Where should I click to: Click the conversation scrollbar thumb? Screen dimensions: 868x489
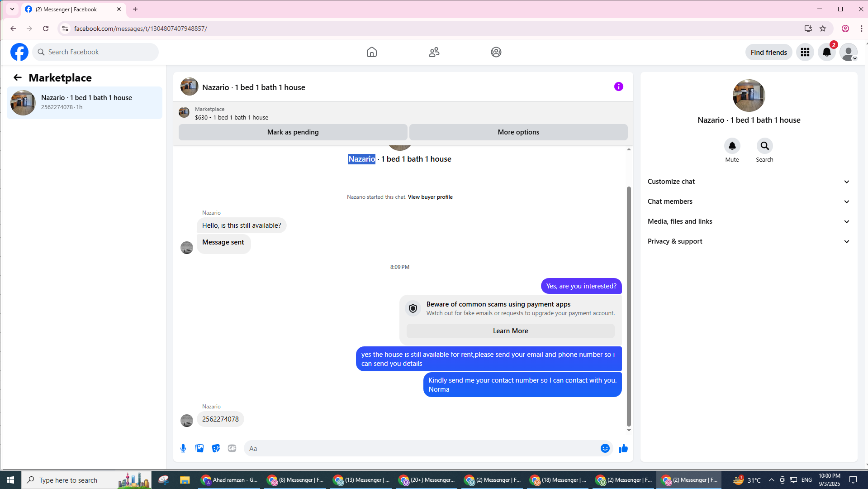pyautogui.click(x=629, y=306)
